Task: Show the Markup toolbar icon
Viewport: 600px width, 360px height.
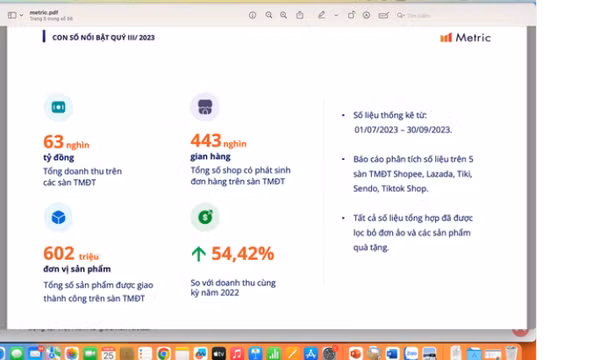Action: tap(366, 15)
